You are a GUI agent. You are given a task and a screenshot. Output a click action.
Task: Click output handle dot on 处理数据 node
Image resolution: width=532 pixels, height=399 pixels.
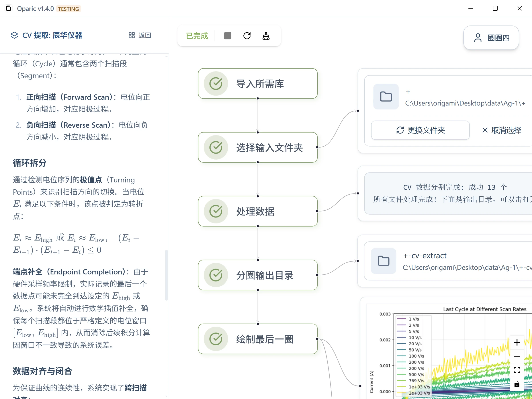[317, 211]
